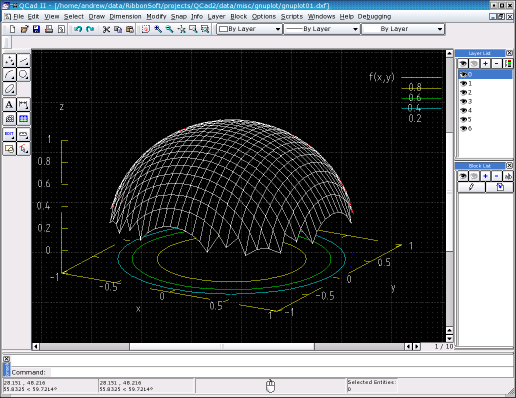Click the Cut scissors toolbar icon
Image resolution: width=516 pixels, height=398 pixels.
(x=106, y=29)
